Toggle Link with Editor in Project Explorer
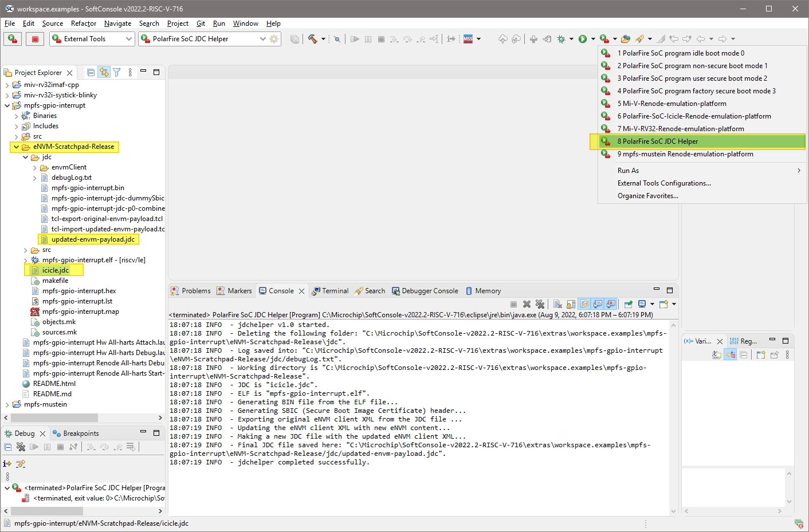 pos(104,72)
